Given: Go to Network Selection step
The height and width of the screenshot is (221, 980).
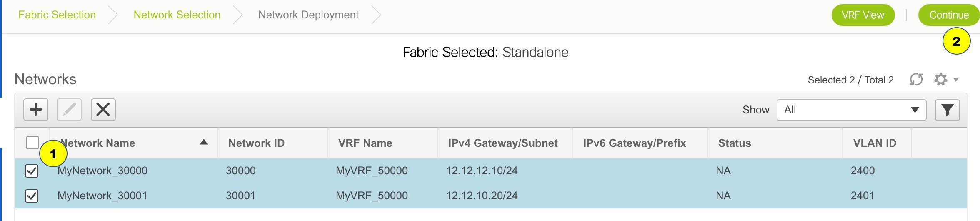Looking at the screenshot, I should tap(177, 15).
